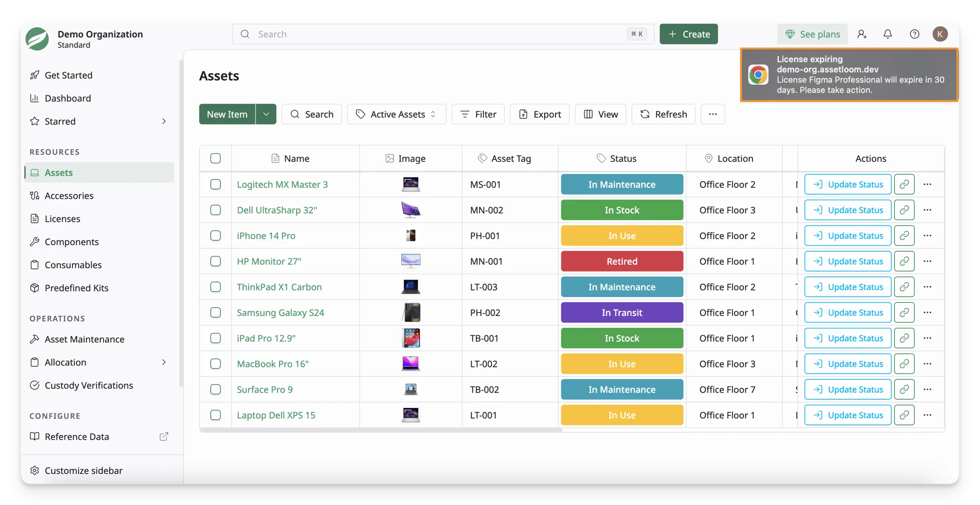Open the Active Assets filter dropdown
The width and height of the screenshot is (980, 505).
click(396, 114)
